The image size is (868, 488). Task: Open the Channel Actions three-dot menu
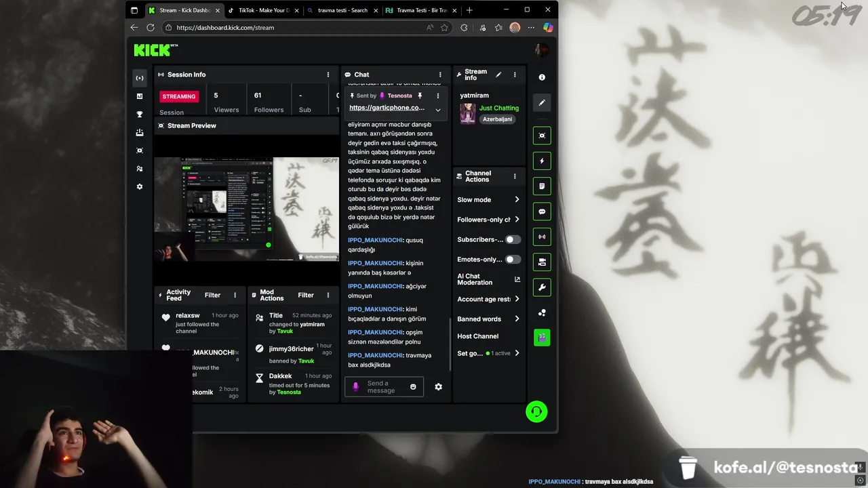(x=515, y=176)
